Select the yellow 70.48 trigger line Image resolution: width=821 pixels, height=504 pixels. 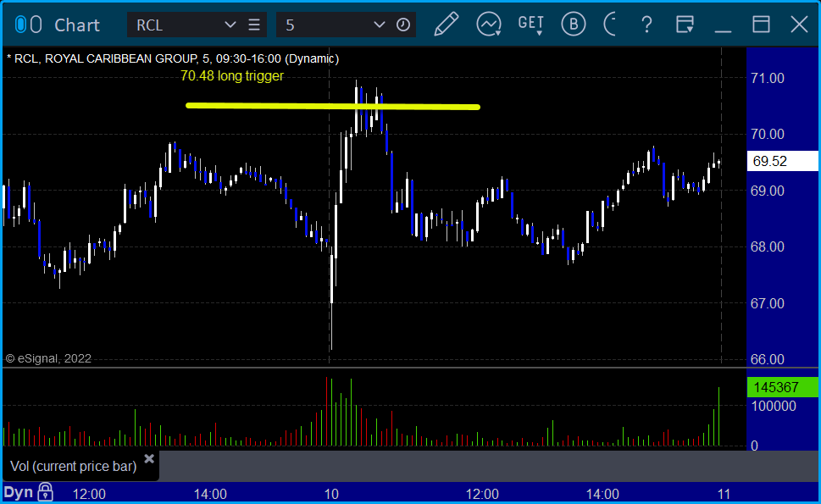tap(333, 106)
